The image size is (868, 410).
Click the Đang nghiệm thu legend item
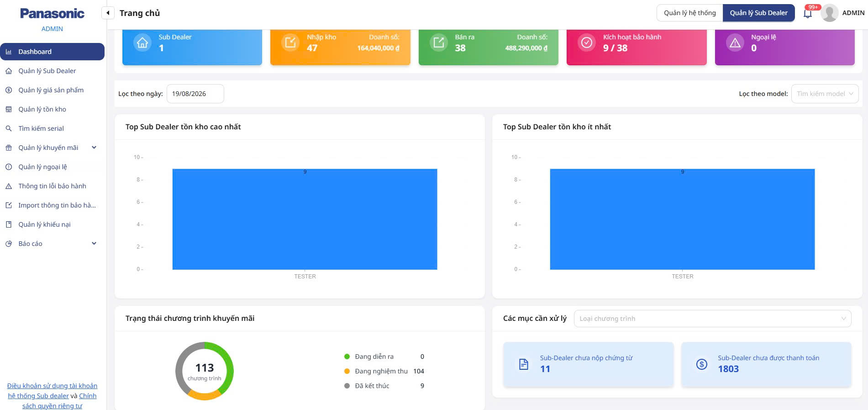(384, 371)
